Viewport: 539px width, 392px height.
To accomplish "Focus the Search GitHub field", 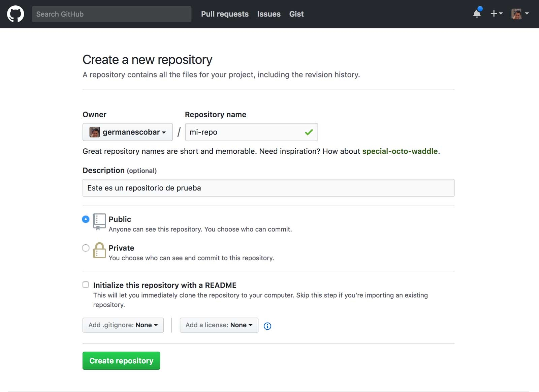I will tap(112, 14).
